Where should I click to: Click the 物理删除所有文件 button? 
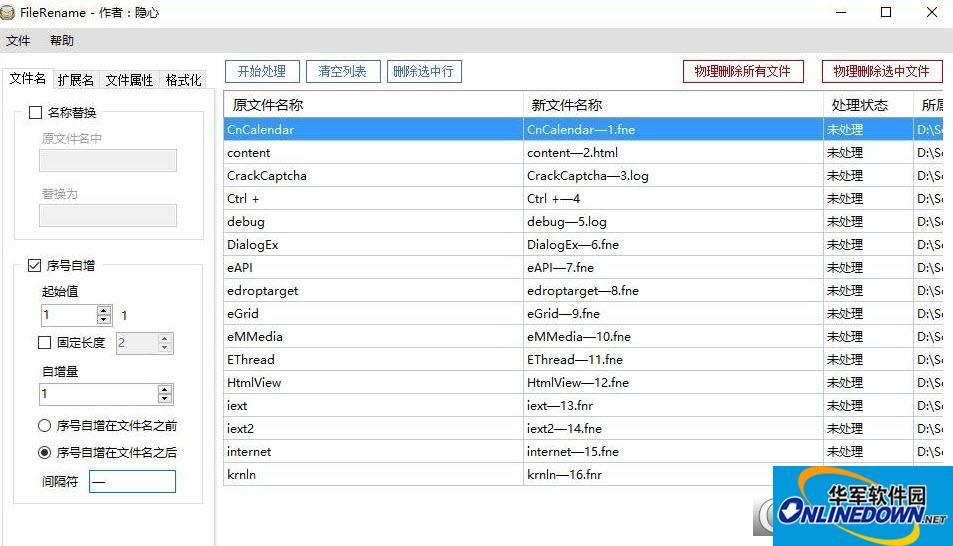point(743,71)
